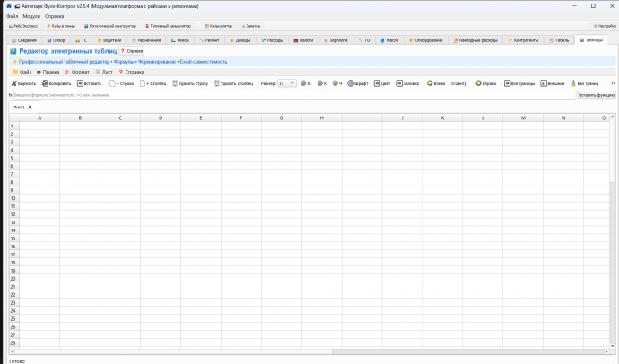Open the Формат menu in editor
Screen dimensions: 619x364
[77, 72]
